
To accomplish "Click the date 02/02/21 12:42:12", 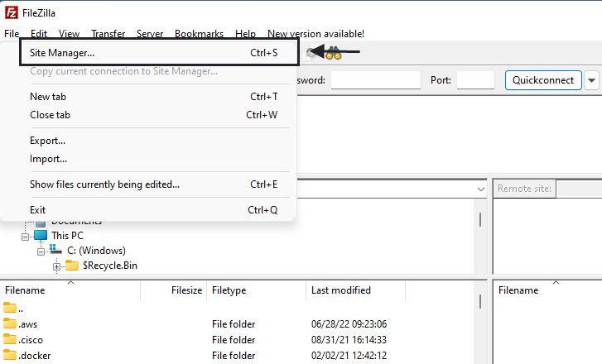I will coord(349,356).
